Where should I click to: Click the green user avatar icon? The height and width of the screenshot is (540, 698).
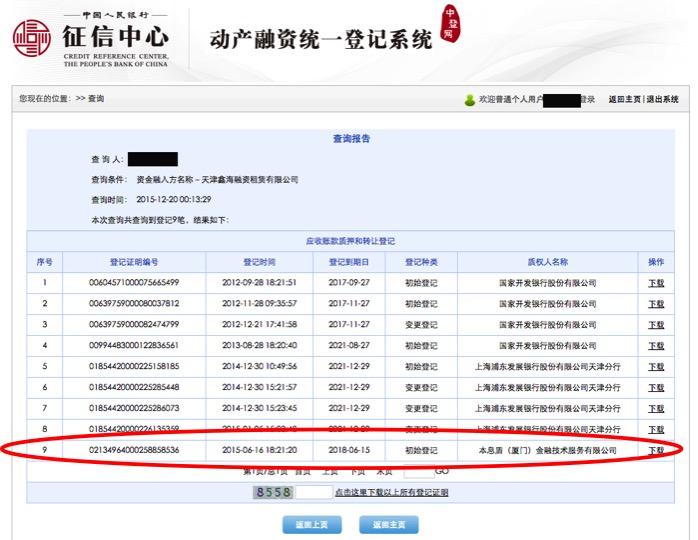click(x=469, y=100)
